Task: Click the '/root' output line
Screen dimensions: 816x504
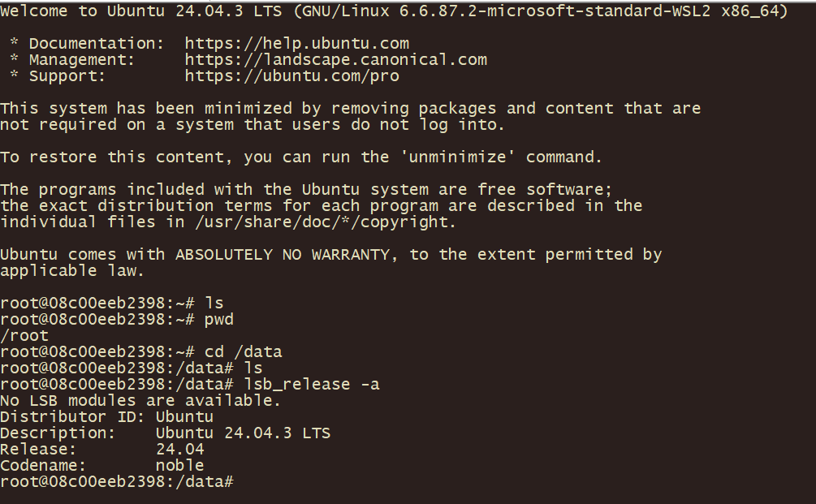Action: 24,336
